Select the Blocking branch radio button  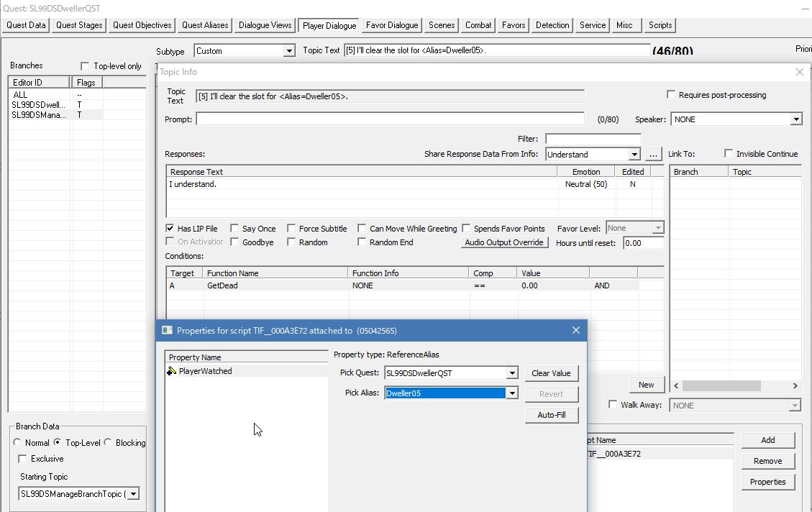[107, 442]
